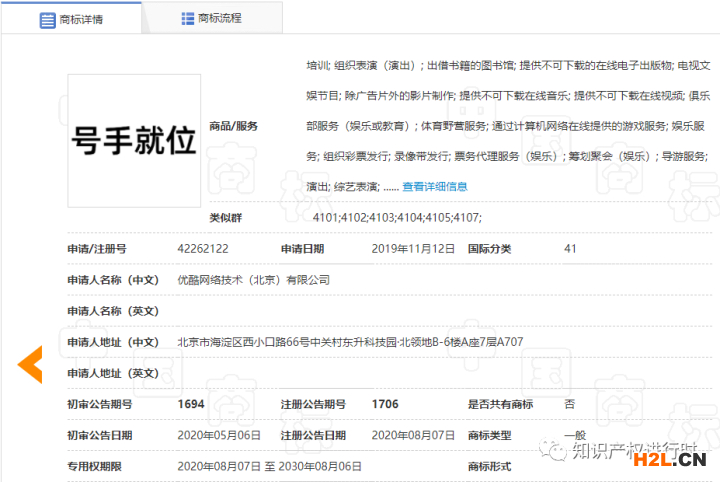The image size is (720, 482).
Task: Click registration announcement issue number 1706
Action: click(385, 404)
